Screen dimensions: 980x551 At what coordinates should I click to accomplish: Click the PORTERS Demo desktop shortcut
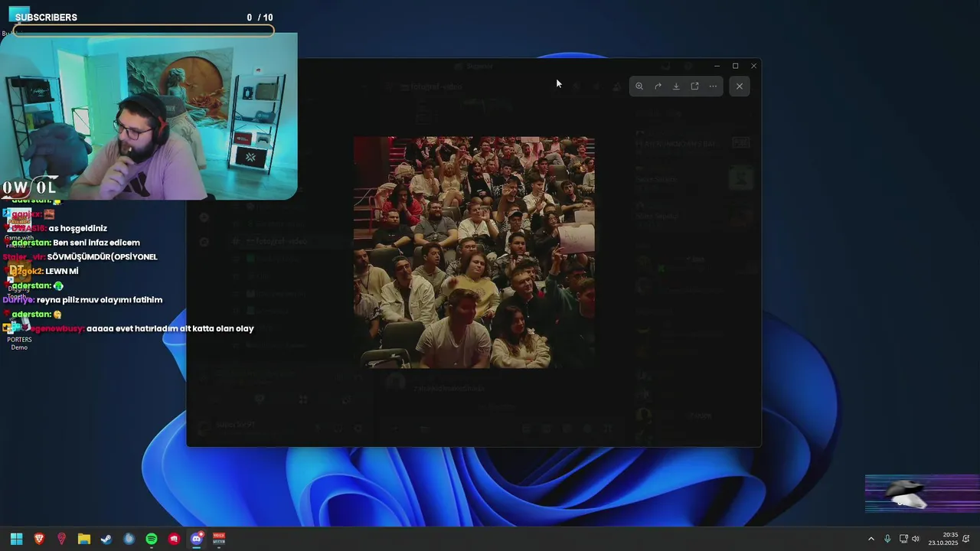pos(19,333)
